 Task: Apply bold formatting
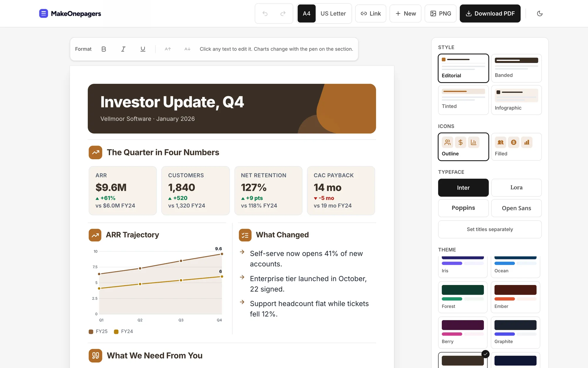(103, 49)
